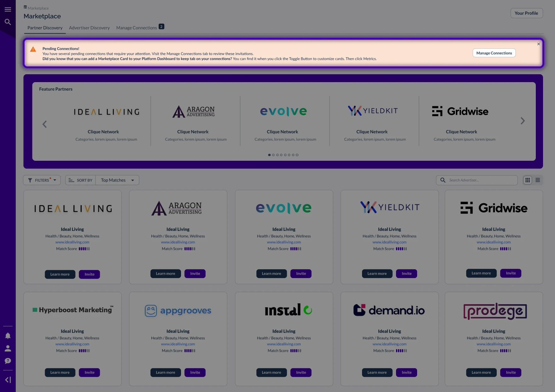Click magnifier icon in Search Advertiser field
Screen dimensions: 555x392
click(x=443, y=180)
